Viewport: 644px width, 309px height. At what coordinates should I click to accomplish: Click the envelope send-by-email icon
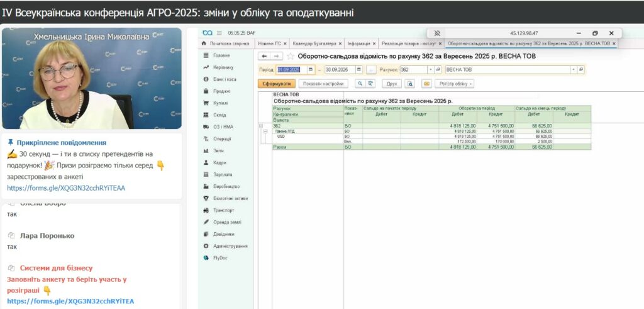426,83
